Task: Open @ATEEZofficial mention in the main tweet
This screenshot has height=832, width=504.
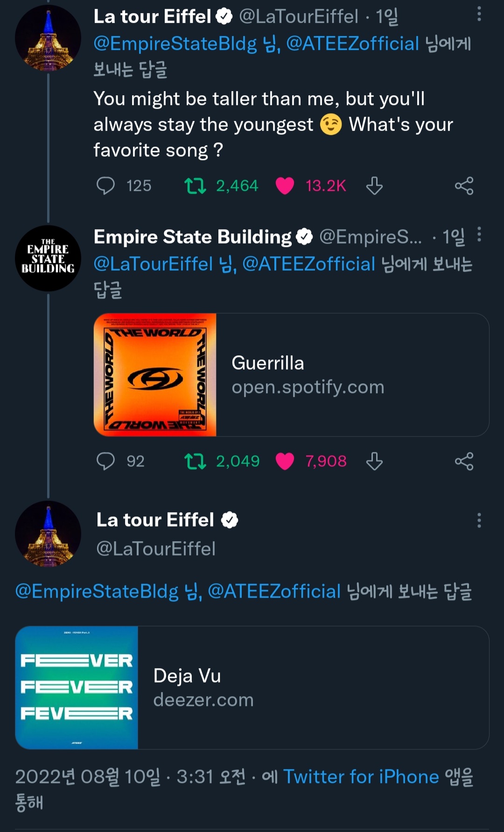Action: tap(274, 592)
